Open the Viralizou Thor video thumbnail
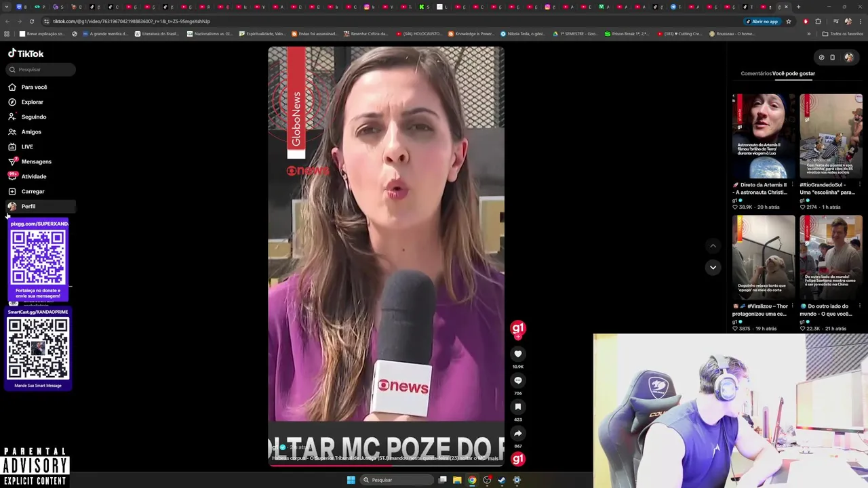Viewport: 868px width, 488px height. pos(764,258)
